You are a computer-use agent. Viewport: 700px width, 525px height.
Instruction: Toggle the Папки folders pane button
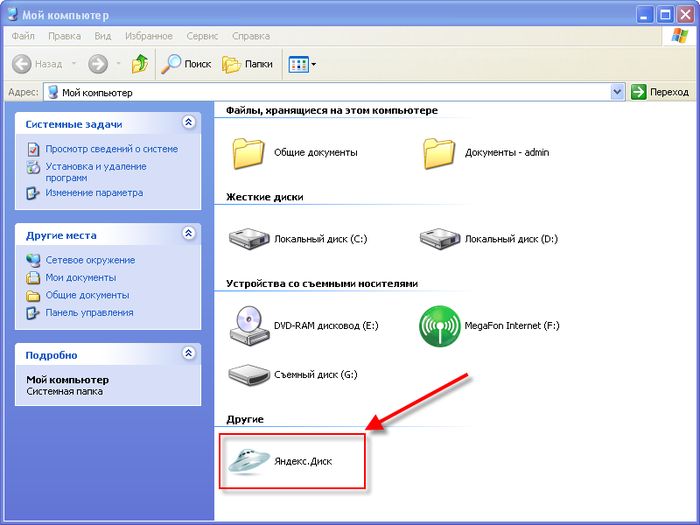[x=247, y=64]
